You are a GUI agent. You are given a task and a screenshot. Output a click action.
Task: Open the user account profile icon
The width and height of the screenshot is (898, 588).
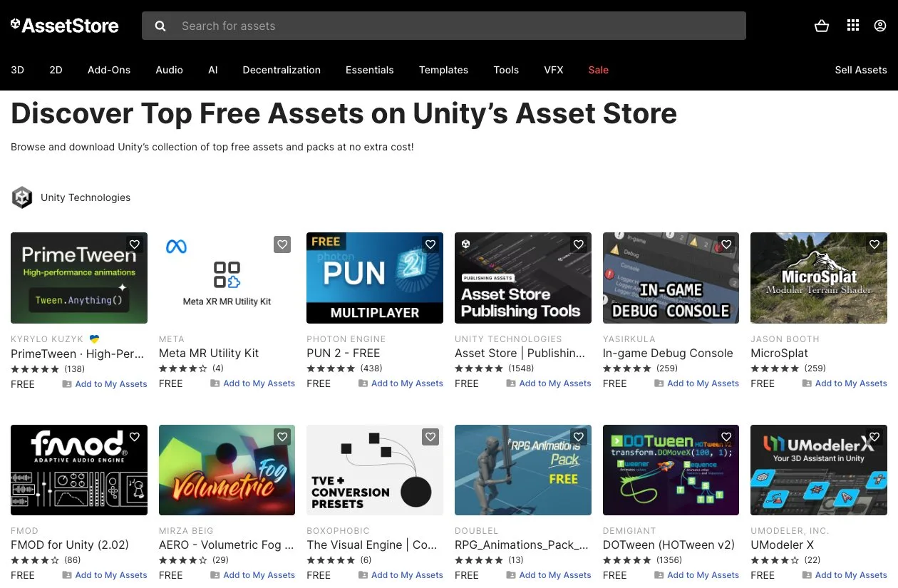pos(880,26)
